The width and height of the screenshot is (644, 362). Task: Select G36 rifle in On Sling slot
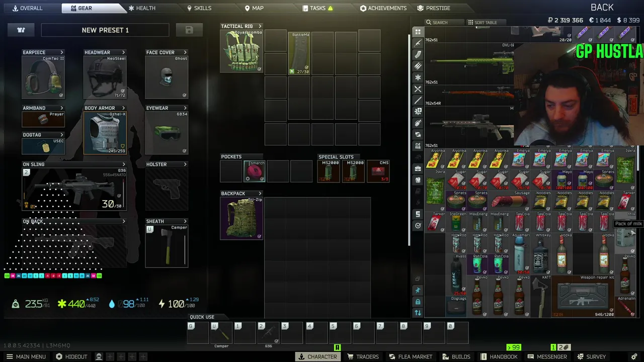coord(74,189)
